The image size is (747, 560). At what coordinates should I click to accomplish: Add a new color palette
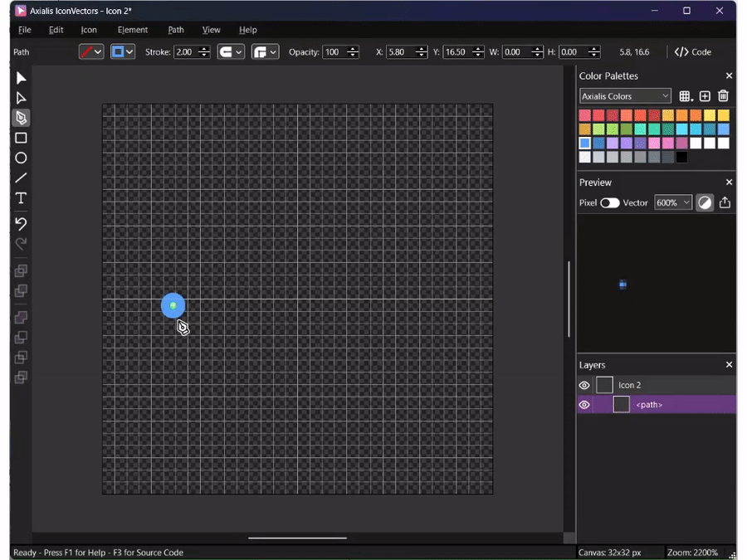705,96
